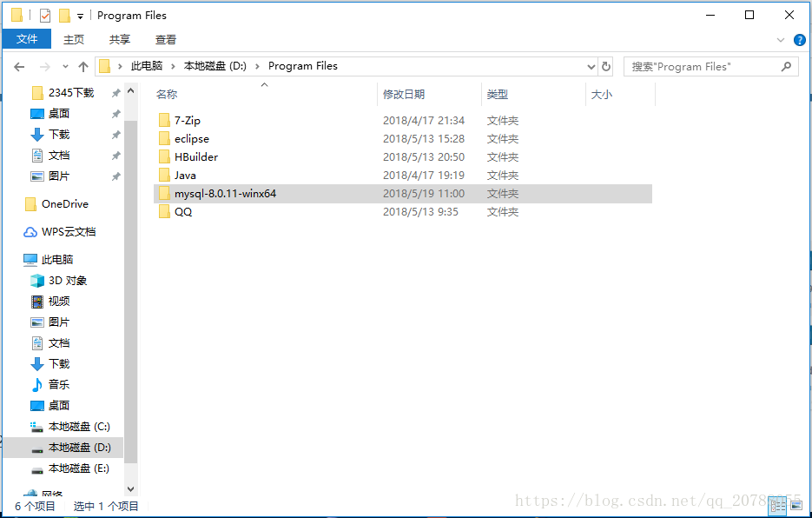Image resolution: width=812 pixels, height=518 pixels.
Task: Open 本地磁盘 (C:) drive
Action: 79,426
